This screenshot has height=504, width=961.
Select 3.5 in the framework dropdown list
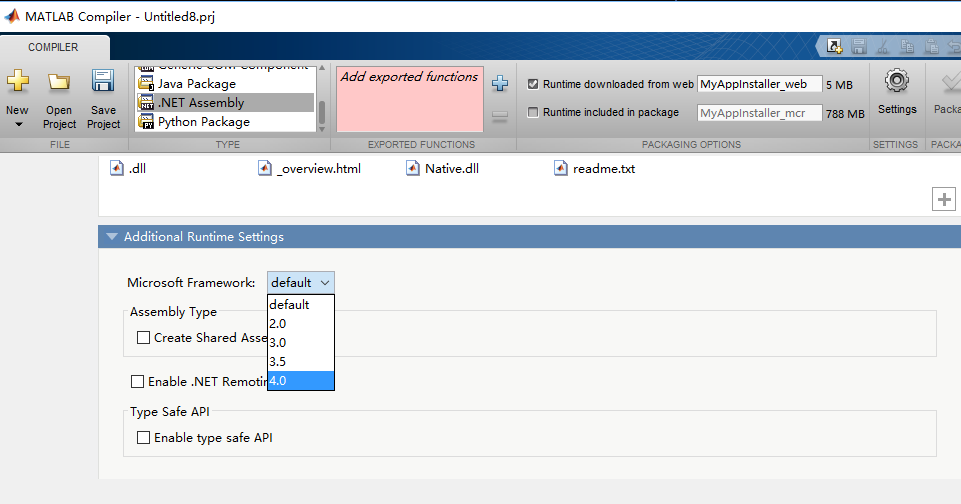point(300,361)
